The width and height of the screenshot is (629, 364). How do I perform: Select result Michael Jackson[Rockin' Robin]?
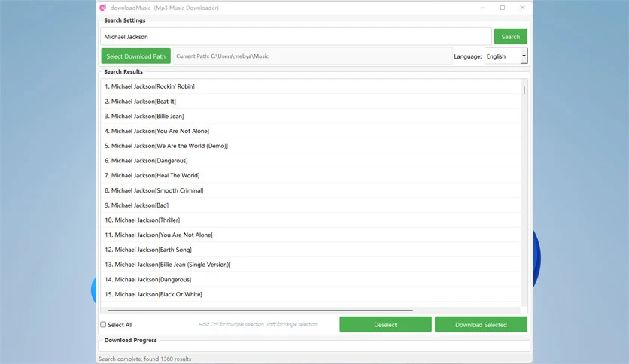coord(311,86)
